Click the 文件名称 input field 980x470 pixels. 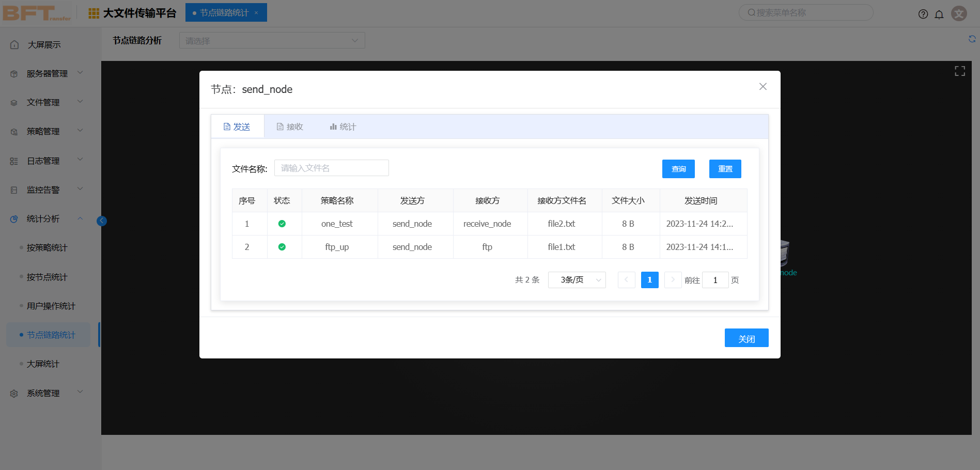pos(331,168)
